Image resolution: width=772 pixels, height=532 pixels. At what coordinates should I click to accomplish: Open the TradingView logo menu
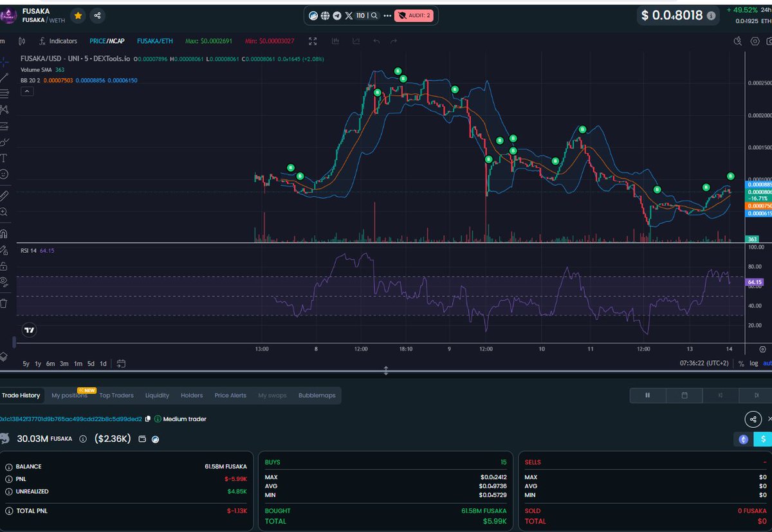(x=28, y=330)
